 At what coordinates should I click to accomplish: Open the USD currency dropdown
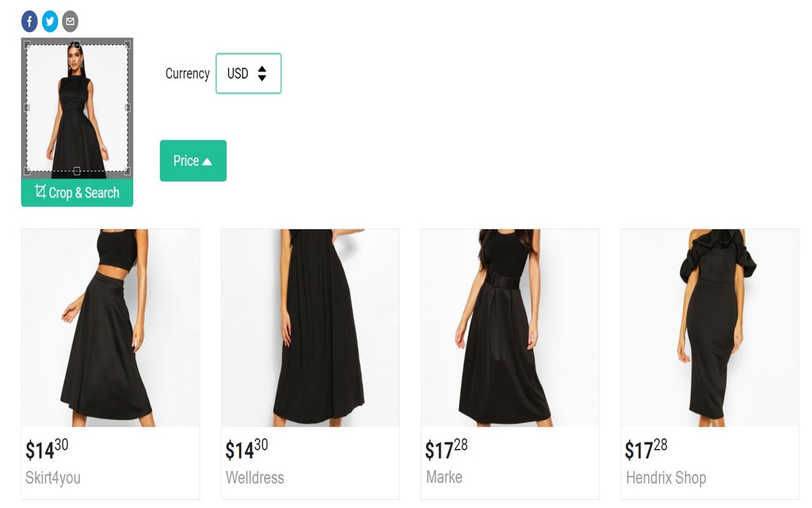(248, 74)
